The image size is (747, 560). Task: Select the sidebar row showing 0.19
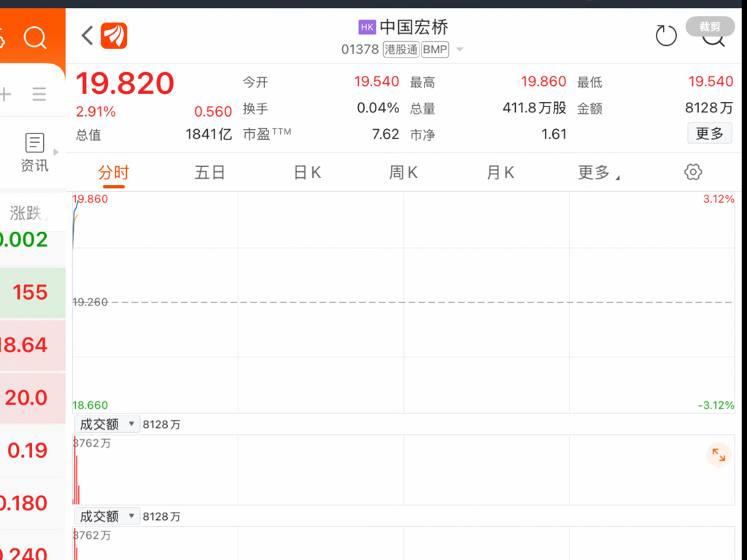pyautogui.click(x=32, y=451)
